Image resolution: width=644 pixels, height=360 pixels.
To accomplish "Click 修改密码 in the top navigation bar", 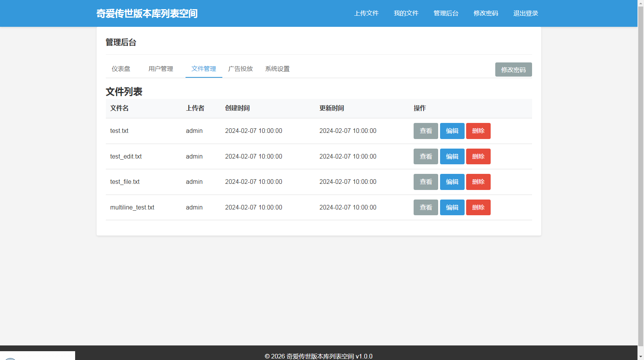I will click(x=486, y=13).
